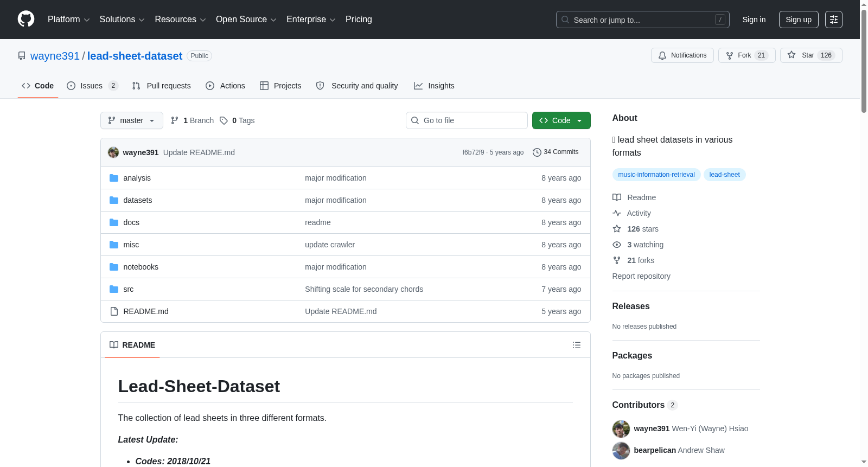View wayne391's avatar next to latest commit
This screenshot has height=467, width=868.
(x=113, y=152)
